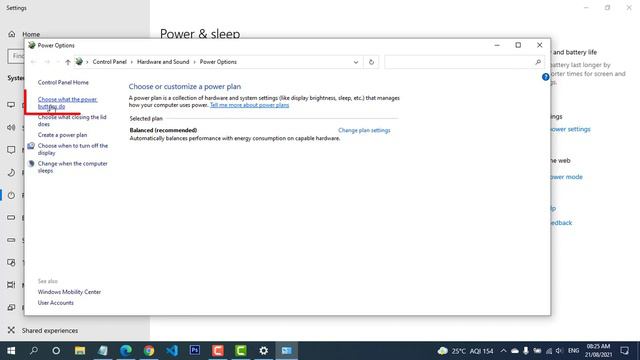Open Notifications via speech-bubble icon in Settings sidebar

coord(11,150)
